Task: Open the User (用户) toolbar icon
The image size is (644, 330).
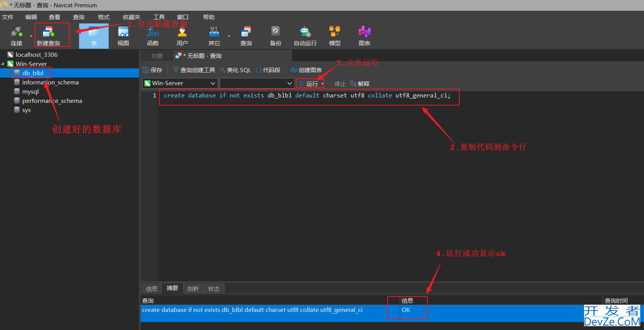Action: [x=182, y=36]
